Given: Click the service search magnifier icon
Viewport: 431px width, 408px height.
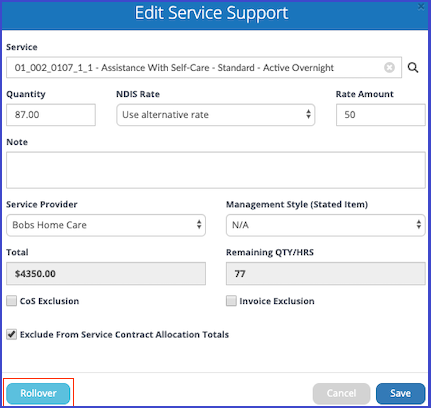Looking at the screenshot, I should [413, 68].
